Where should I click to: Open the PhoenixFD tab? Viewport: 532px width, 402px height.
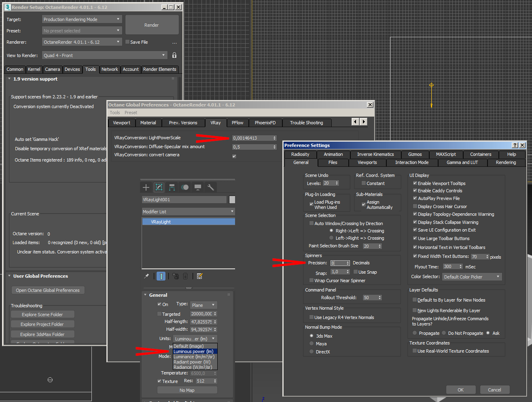tap(265, 123)
